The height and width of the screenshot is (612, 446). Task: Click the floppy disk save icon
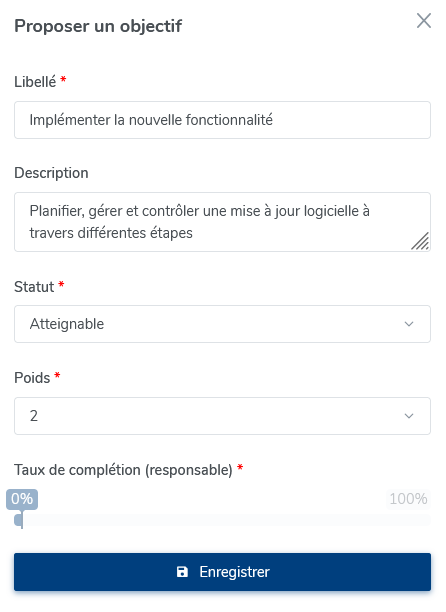click(182, 572)
